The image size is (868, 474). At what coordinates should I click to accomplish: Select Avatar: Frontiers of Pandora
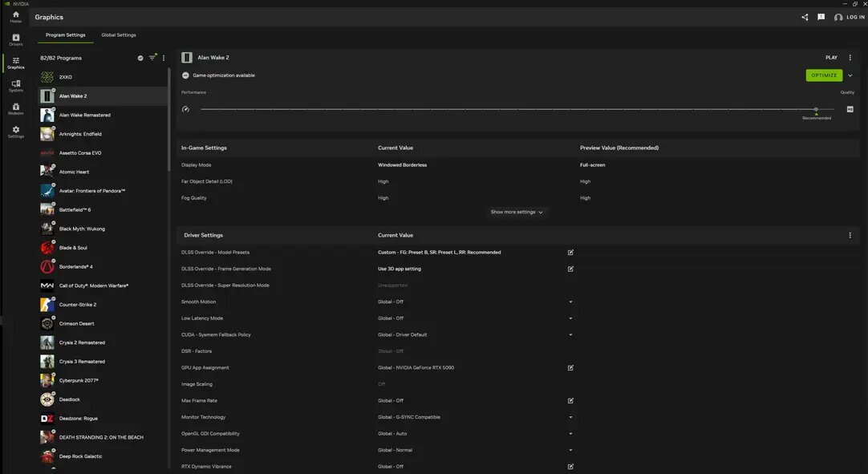[103, 191]
